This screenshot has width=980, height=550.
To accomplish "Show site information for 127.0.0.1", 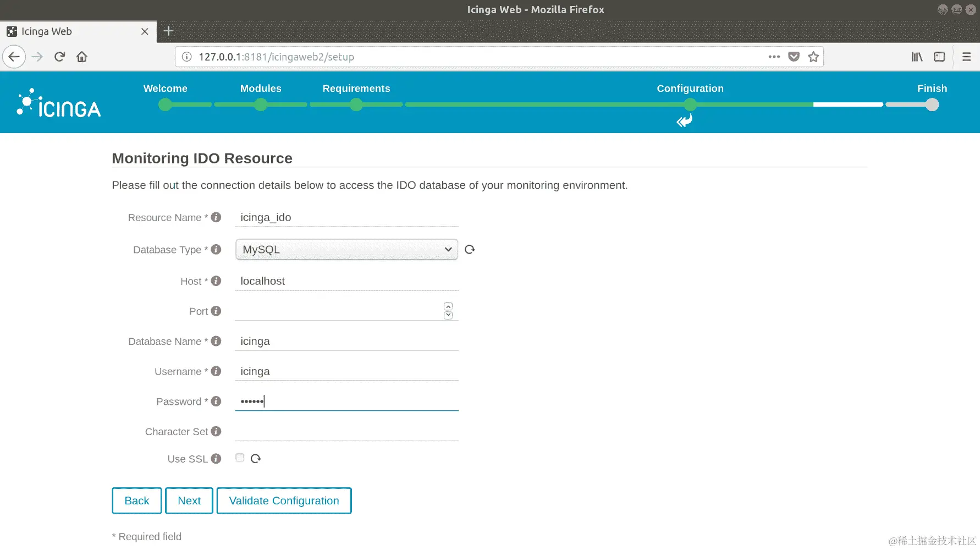I will pos(187,57).
